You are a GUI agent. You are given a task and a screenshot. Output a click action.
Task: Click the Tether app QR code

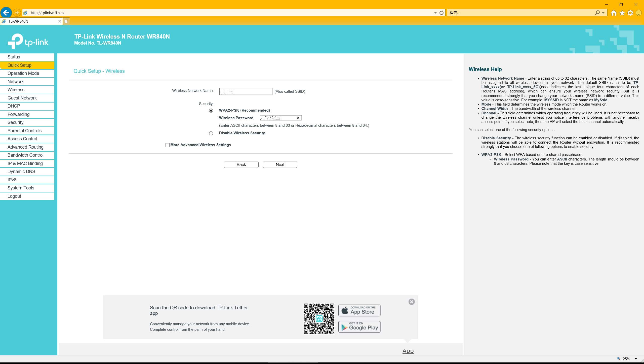pyautogui.click(x=319, y=319)
